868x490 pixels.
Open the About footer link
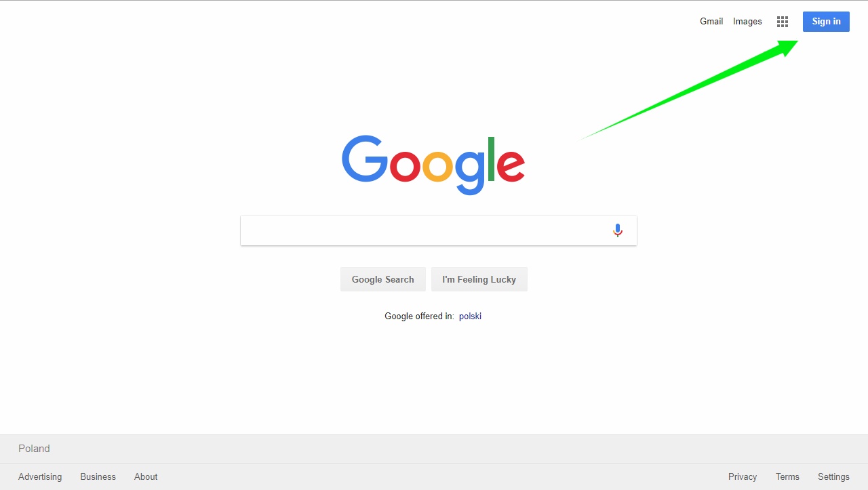(146, 476)
